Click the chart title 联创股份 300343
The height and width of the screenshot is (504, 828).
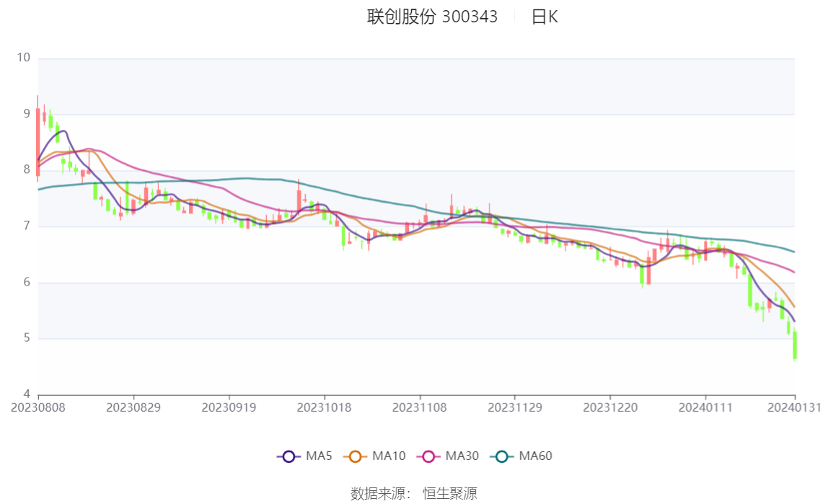coord(432,17)
